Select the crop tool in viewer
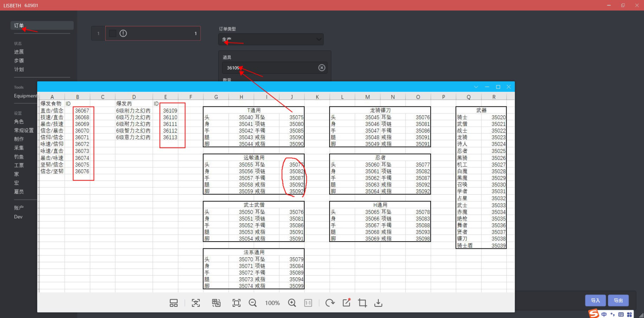 (362, 303)
